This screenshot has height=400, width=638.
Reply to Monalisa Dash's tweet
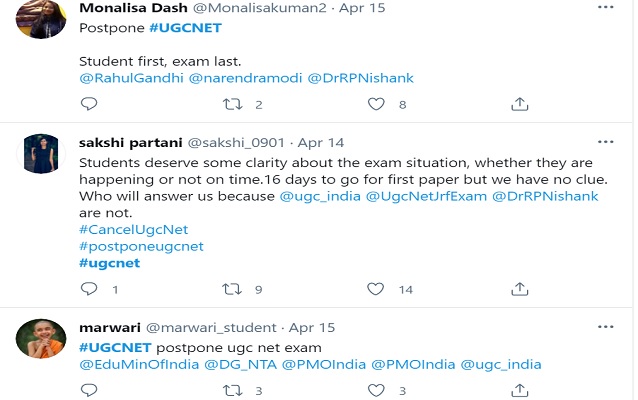[89, 104]
